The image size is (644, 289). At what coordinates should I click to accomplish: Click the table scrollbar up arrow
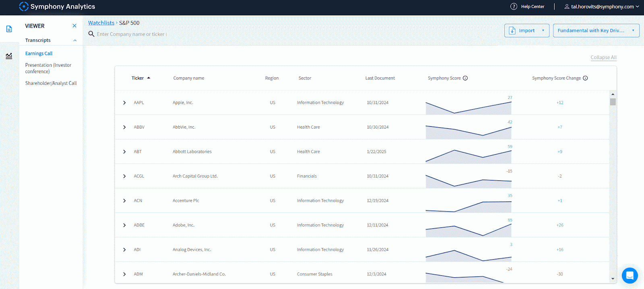click(613, 94)
